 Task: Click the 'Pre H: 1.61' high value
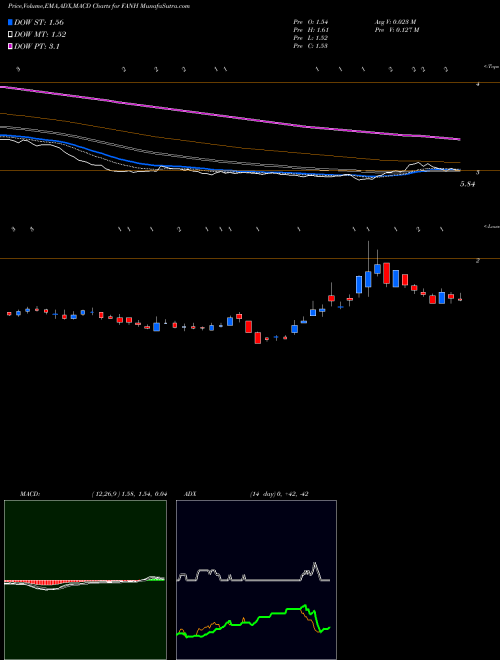point(311,30)
